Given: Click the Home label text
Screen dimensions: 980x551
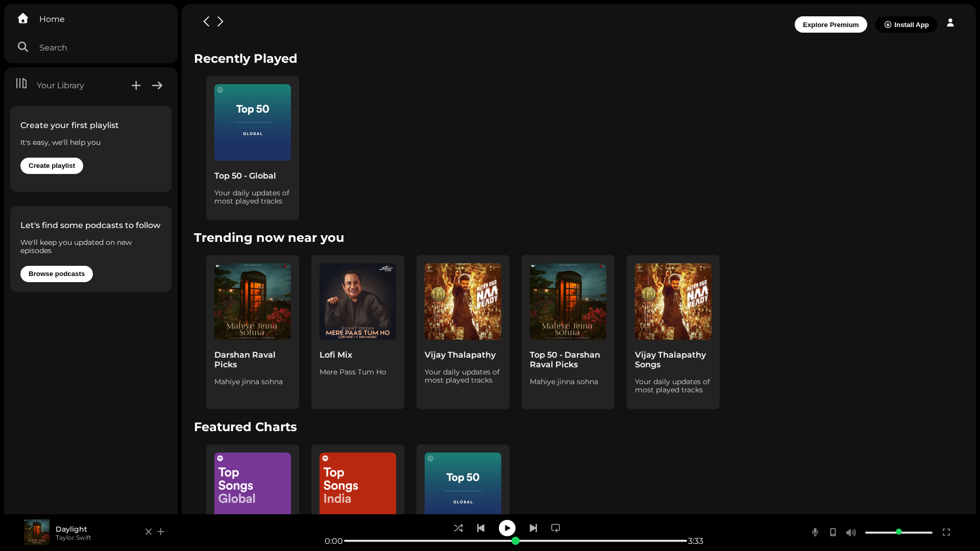Looking at the screenshot, I should [x=52, y=19].
